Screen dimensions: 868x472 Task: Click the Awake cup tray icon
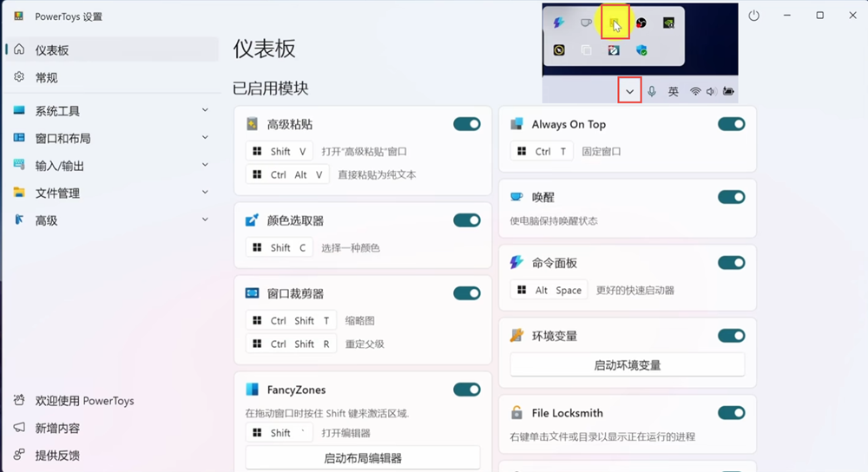click(x=586, y=23)
